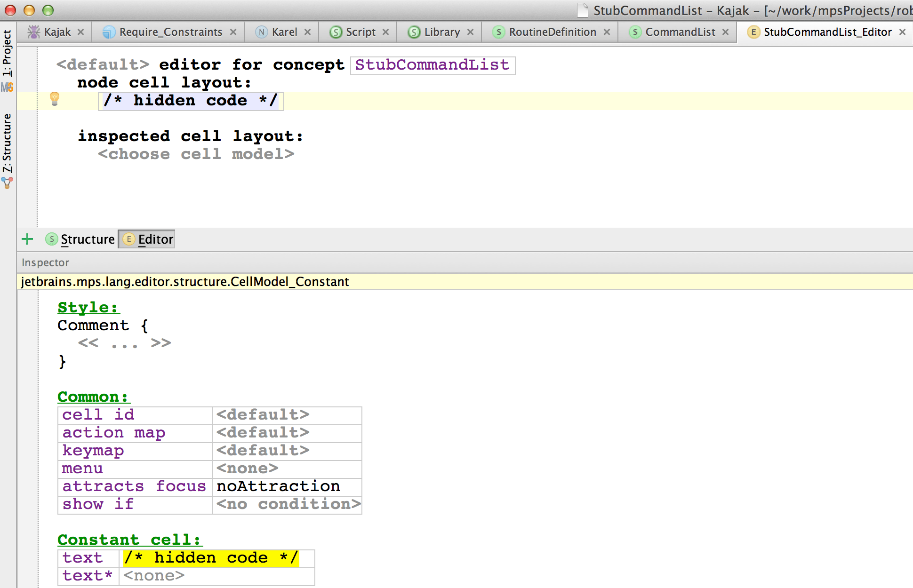The width and height of the screenshot is (913, 588).
Task: Expand the folded Comment style block
Action: click(x=124, y=343)
